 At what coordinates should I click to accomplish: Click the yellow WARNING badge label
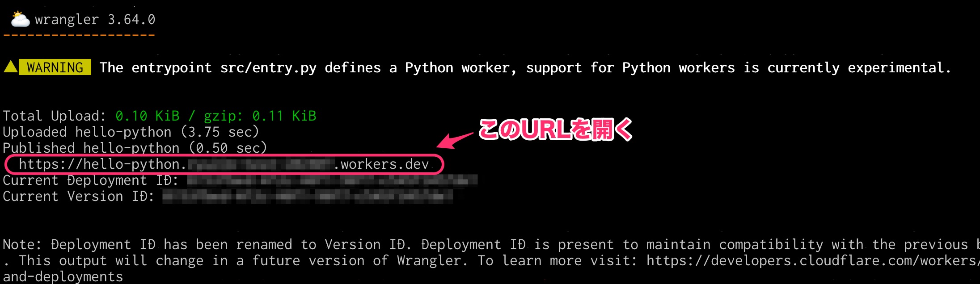tap(55, 67)
